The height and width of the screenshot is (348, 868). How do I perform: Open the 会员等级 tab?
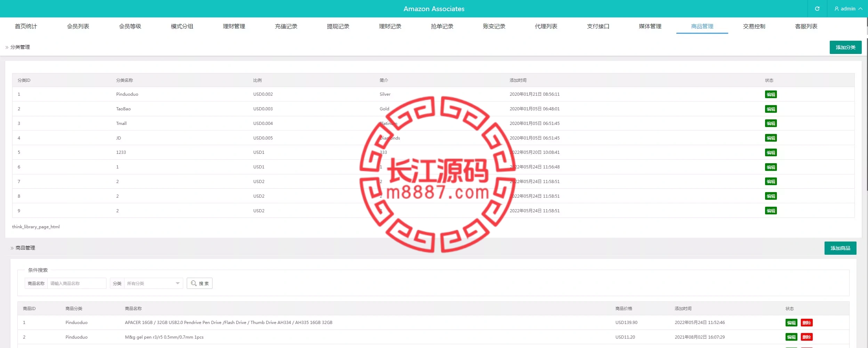click(x=130, y=26)
